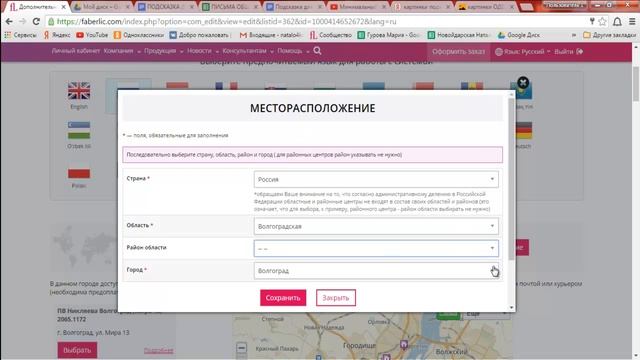Open the Новойдарская Ната bookmark

pyautogui.click(x=459, y=35)
